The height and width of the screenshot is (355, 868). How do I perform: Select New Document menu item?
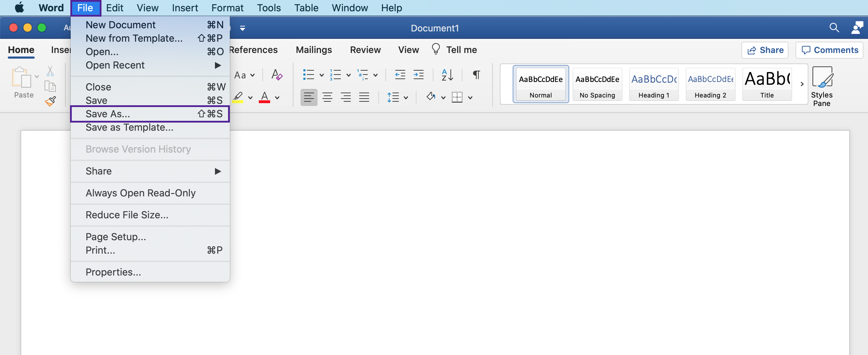(150, 25)
